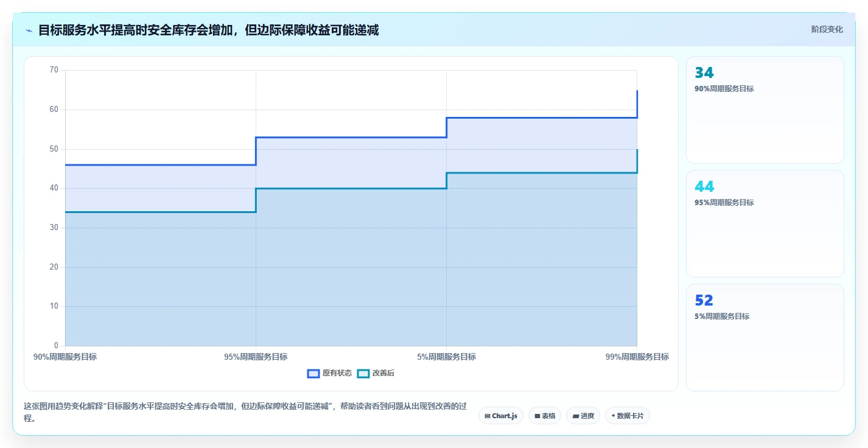This screenshot has height=448, width=868.
Task: Select the 表格 tag chip
Action: pos(545,416)
